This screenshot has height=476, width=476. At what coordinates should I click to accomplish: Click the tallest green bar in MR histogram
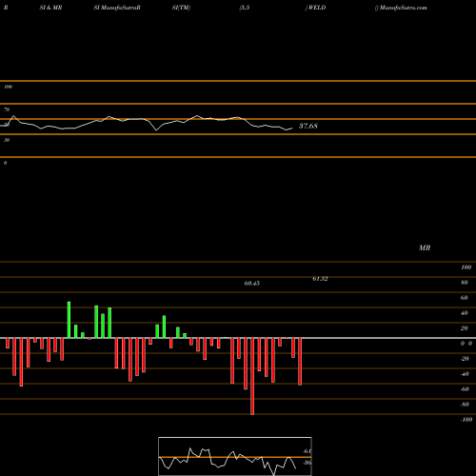[69, 320]
